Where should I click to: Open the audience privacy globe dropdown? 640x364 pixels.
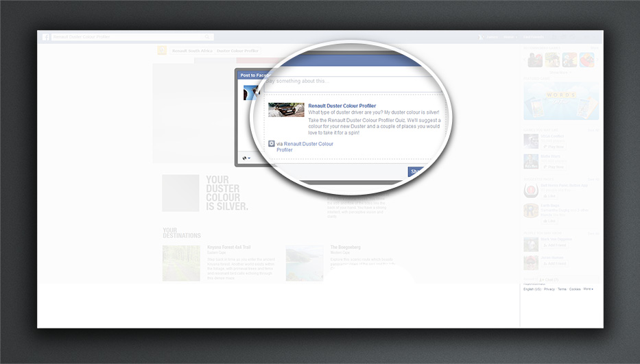(x=246, y=158)
